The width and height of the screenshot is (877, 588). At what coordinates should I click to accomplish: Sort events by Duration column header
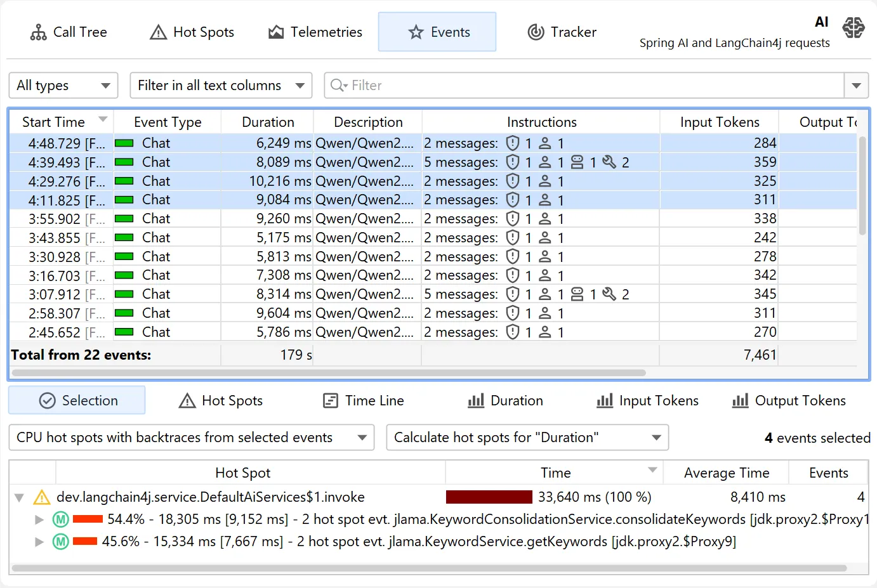(268, 122)
